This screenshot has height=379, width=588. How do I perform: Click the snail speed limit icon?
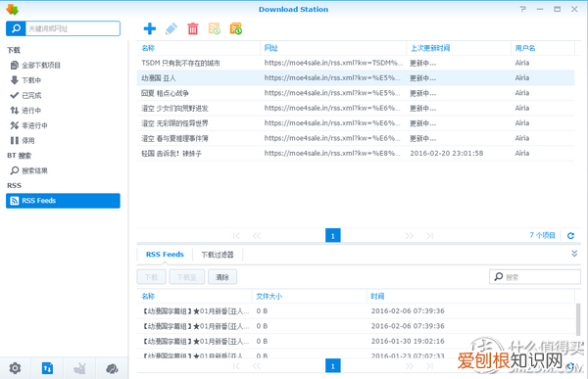[79, 368]
